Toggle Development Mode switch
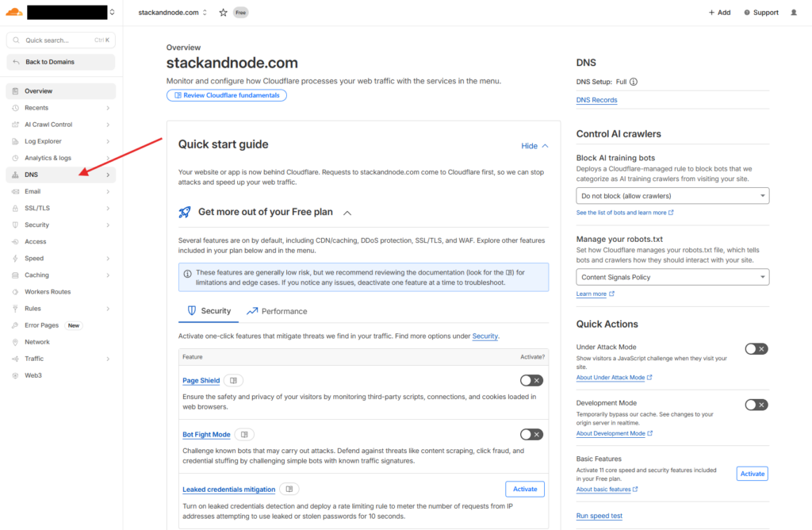The height and width of the screenshot is (530, 812). [756, 405]
